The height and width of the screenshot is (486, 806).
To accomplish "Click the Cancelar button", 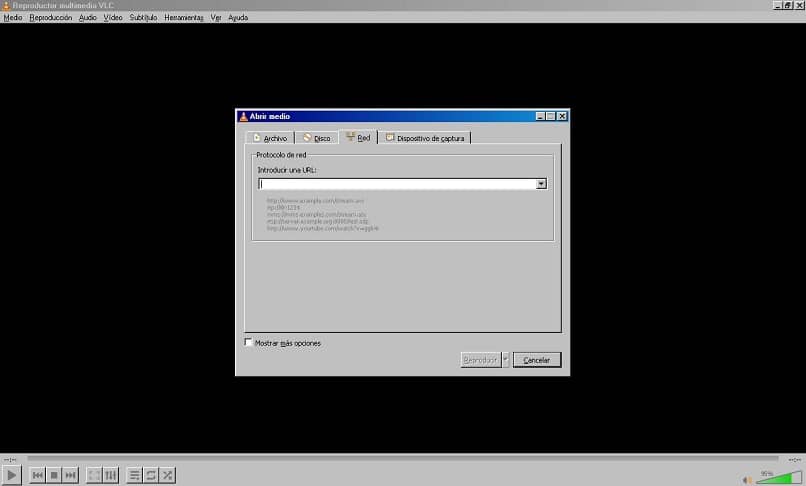I will [x=537, y=360].
